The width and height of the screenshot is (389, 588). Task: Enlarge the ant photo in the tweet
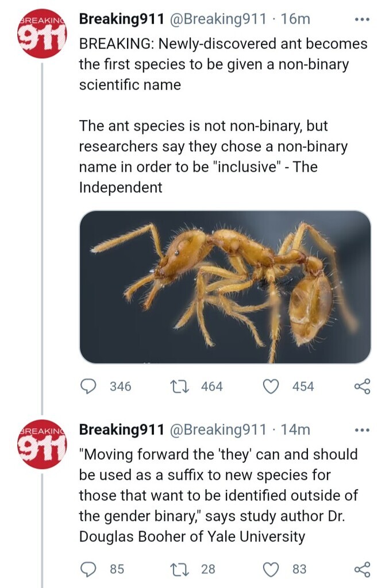tap(225, 287)
